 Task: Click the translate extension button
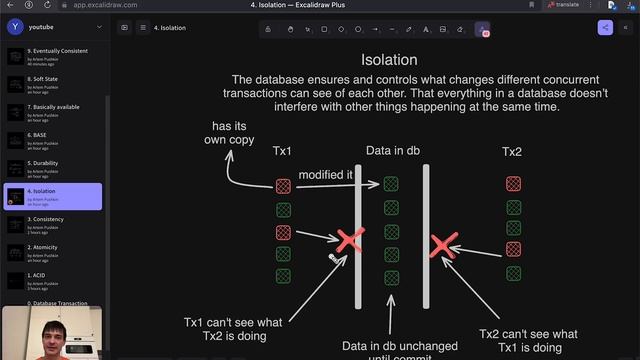563,5
